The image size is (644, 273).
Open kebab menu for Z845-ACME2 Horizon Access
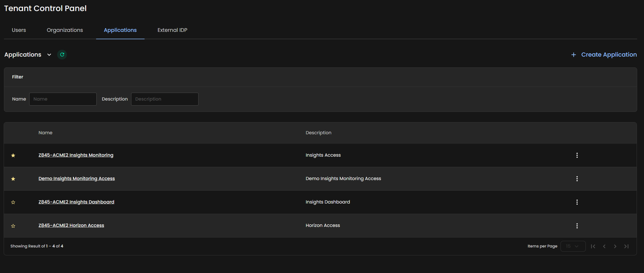[x=577, y=226]
